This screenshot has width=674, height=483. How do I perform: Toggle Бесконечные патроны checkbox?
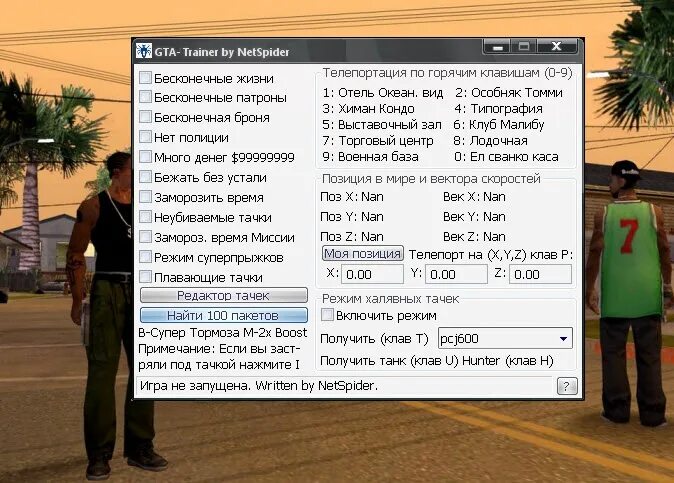click(146, 97)
